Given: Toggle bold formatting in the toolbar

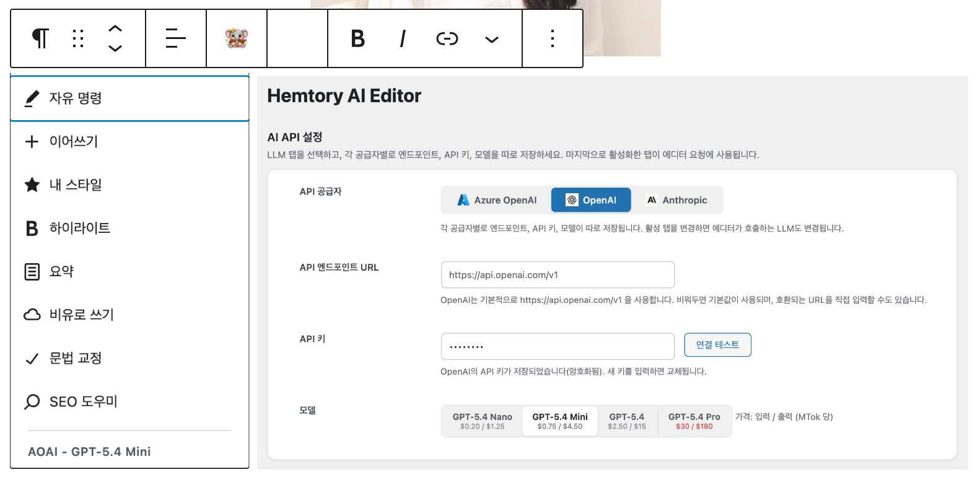Looking at the screenshot, I should (x=358, y=38).
